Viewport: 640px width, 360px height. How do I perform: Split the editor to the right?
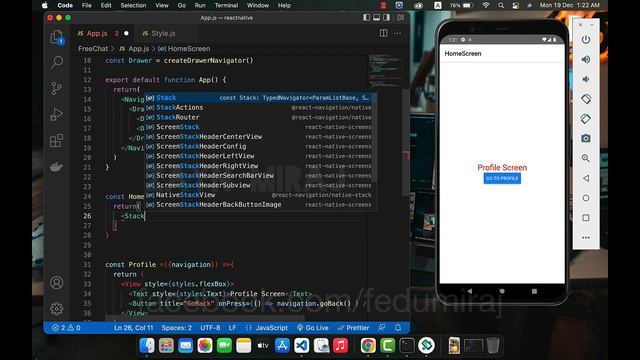click(383, 33)
